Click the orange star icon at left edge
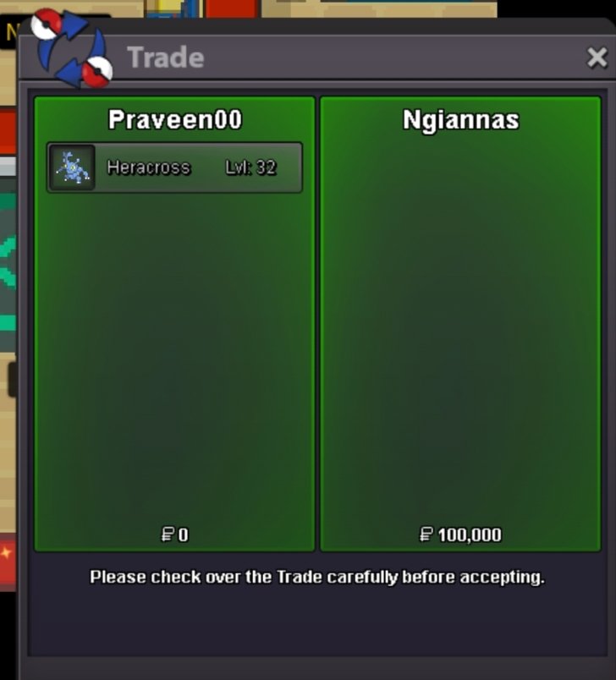The height and width of the screenshot is (680, 616). click(6, 552)
